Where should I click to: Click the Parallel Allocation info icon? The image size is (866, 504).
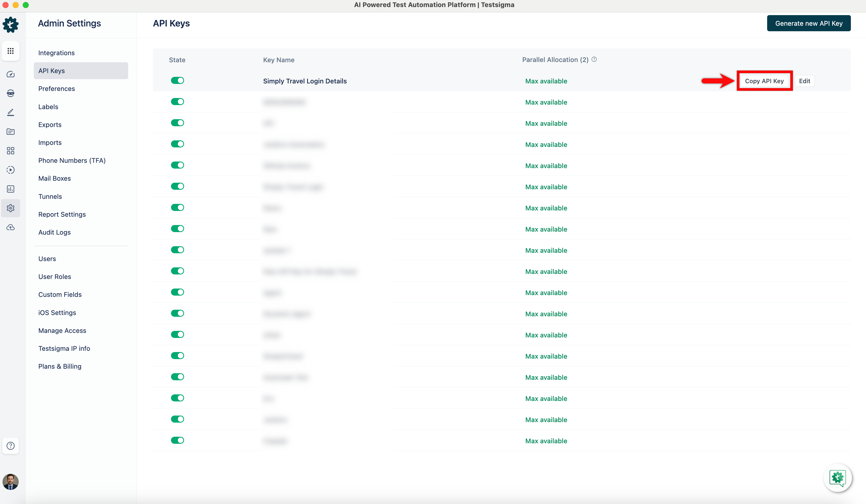pos(594,59)
